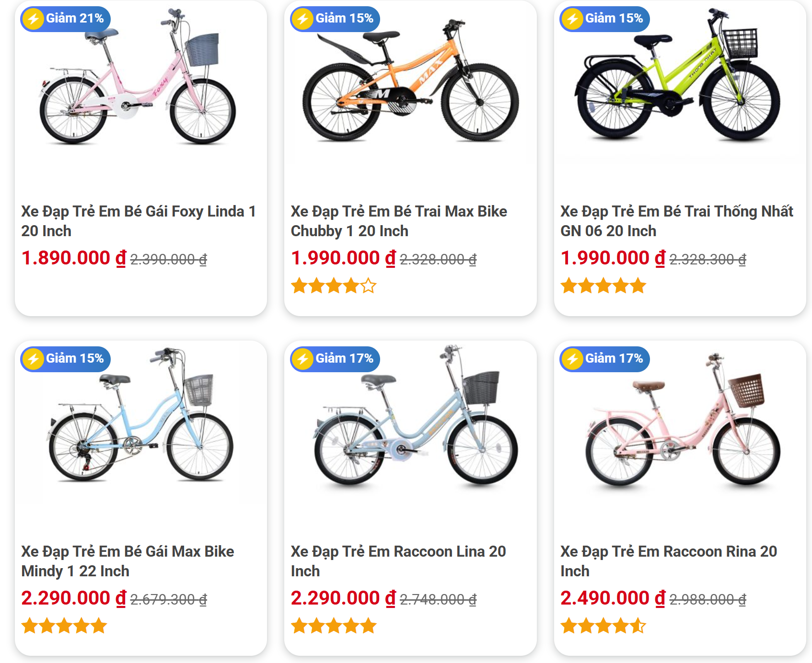
Task: Click lightning icon on Raccoon Rina badge
Action: tap(572, 359)
